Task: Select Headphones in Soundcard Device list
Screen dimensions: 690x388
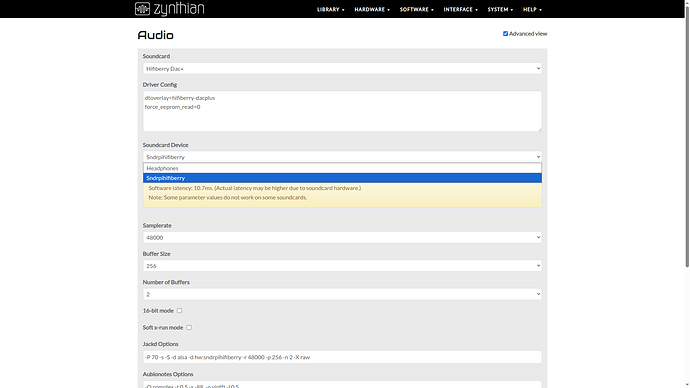Action: click(x=342, y=168)
